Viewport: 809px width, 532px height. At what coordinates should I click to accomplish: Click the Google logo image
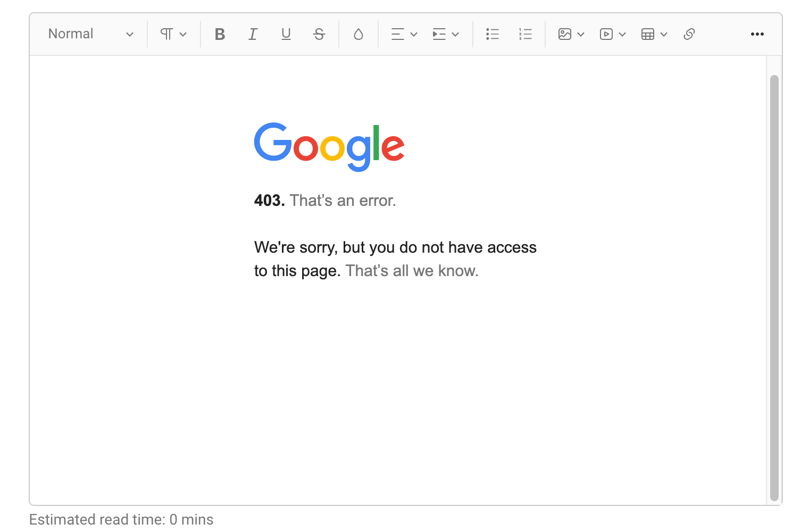point(329,147)
